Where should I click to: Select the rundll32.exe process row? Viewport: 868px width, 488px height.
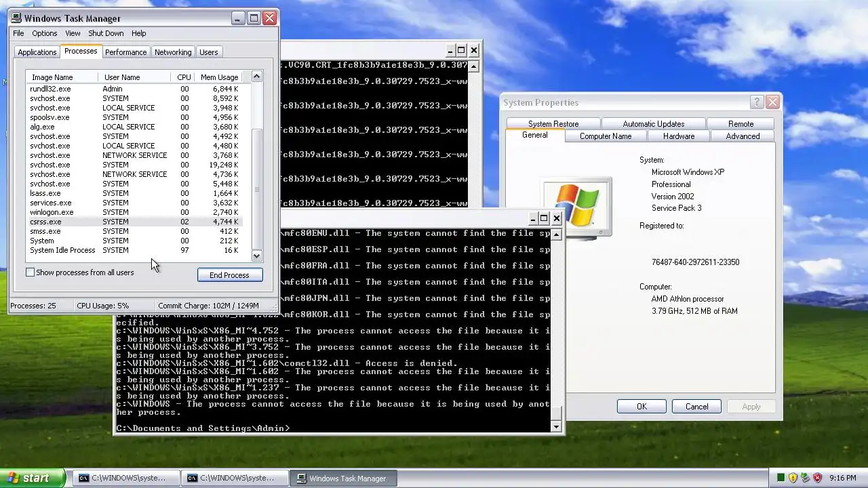[134, 89]
